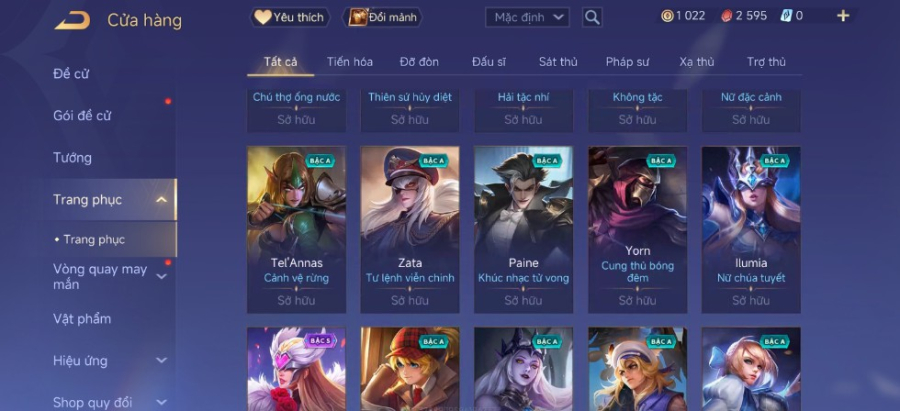This screenshot has width=900, height=411.
Task: Collapse the Trang phục sidebar section
Action: click(162, 200)
